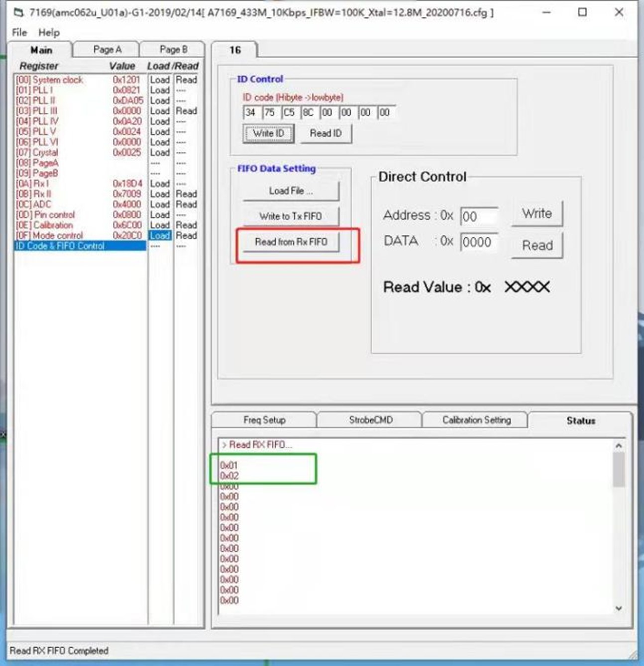Select the [07] Crystal register
The width and height of the screenshot is (644, 666).
[37, 153]
